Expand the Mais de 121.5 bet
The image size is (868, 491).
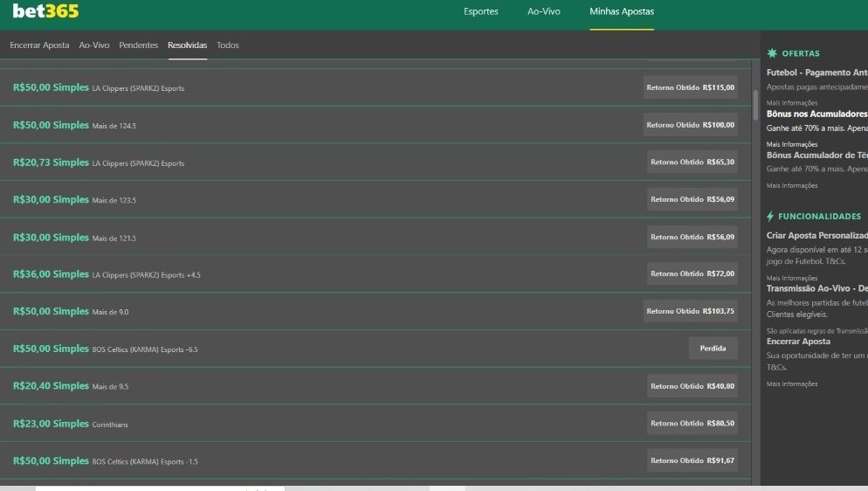pos(375,237)
